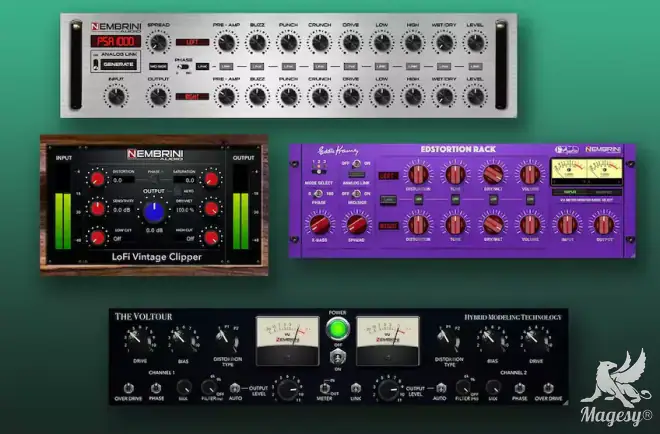
Task: Click the left channel LEVEL knob on PSA 1000
Action: (x=475, y=43)
